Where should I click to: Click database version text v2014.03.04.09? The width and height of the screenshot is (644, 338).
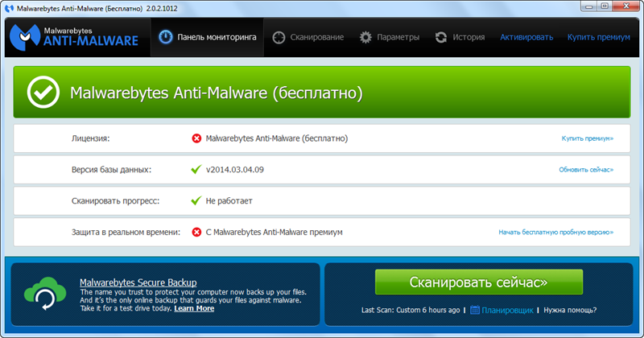(x=235, y=170)
